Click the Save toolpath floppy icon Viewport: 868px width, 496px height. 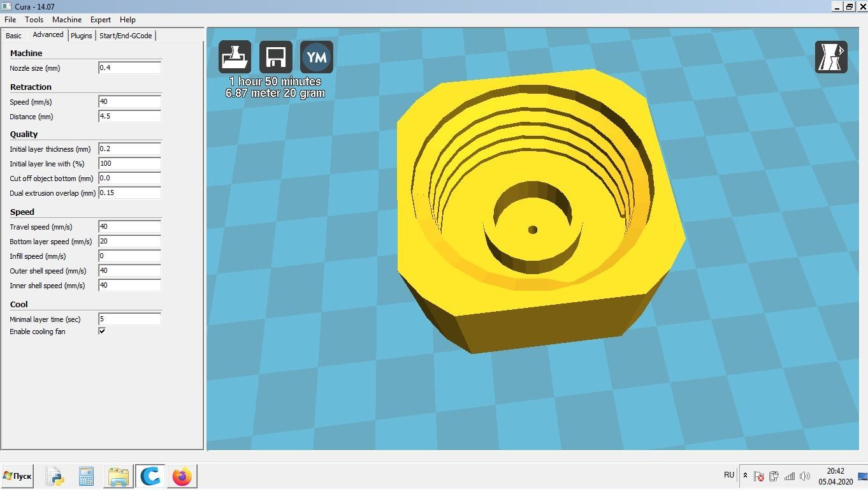tap(275, 57)
